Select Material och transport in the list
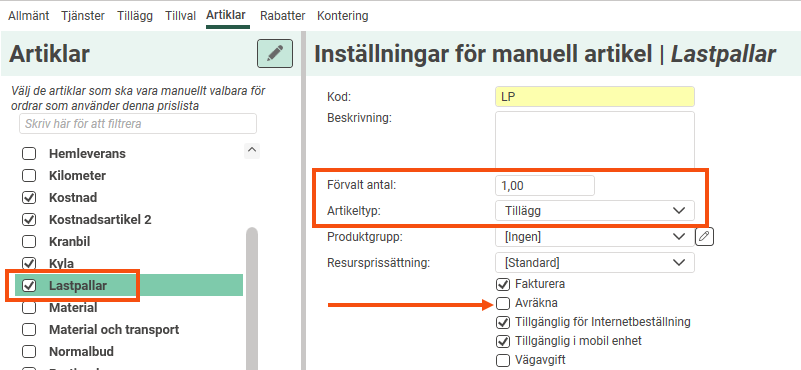Viewport: 801px width, 370px height. (x=114, y=330)
